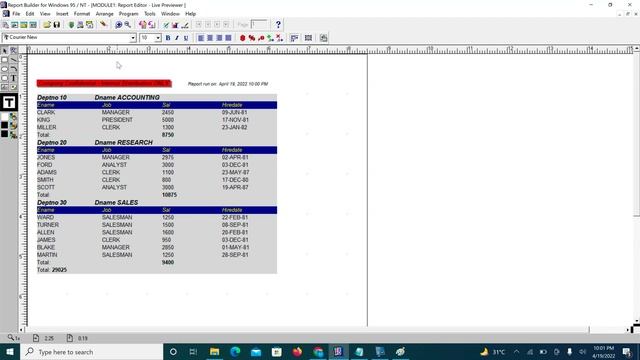The width and height of the screenshot is (640, 360).
Task: Open the Arrange menu
Action: click(x=104, y=13)
